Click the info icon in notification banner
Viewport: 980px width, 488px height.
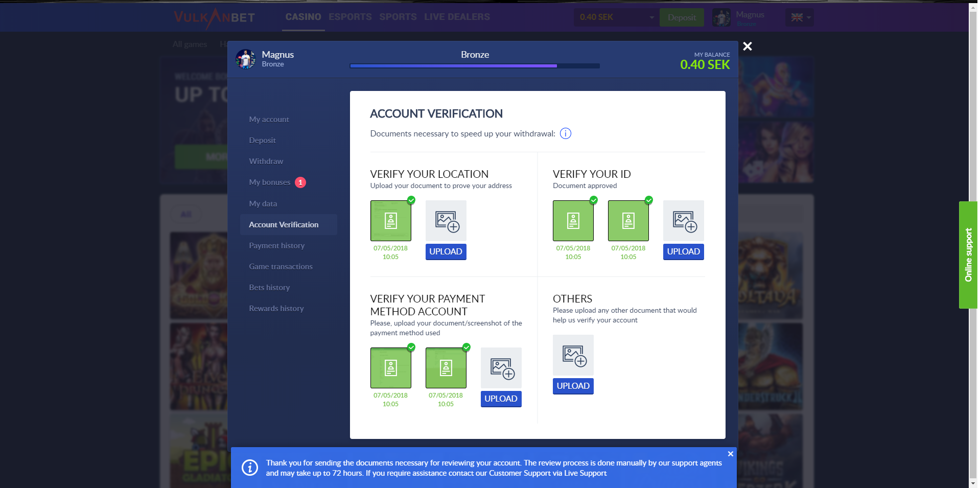(250, 468)
